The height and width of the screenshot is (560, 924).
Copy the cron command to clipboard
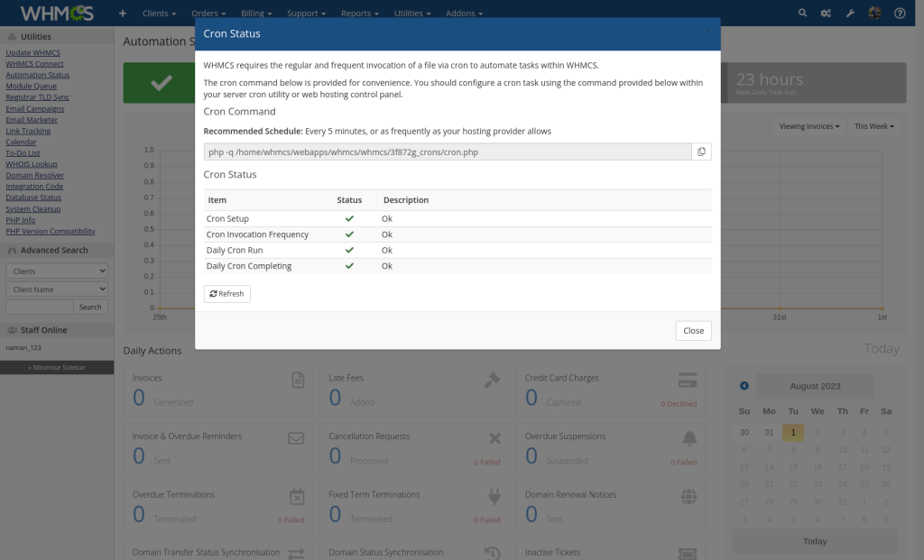pyautogui.click(x=701, y=151)
